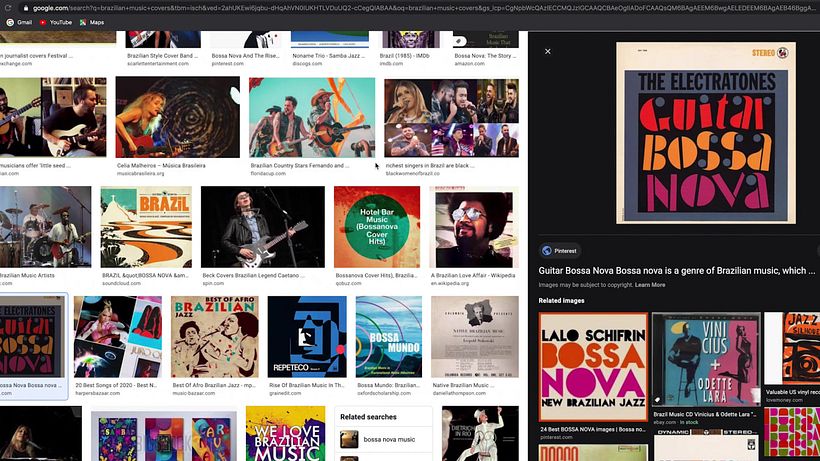The width and height of the screenshot is (820, 461).
Task: Open the Hotel Bar Music Bossanova cover thumbnail
Action: tap(377, 227)
